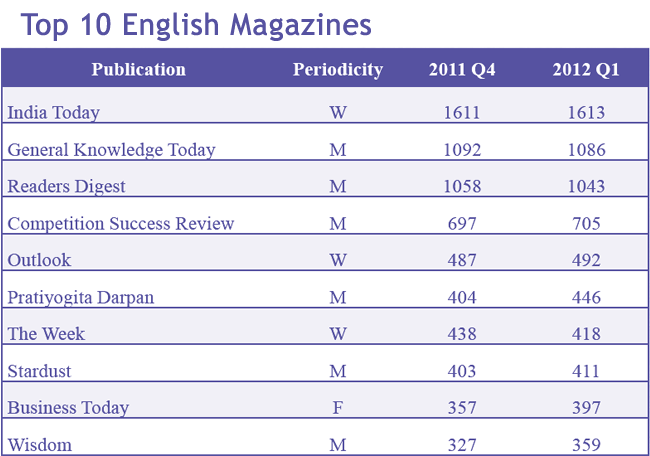Image resolution: width=650 pixels, height=456 pixels.
Task: Click 'M' in Competition Success Review row
Action: pos(338,224)
